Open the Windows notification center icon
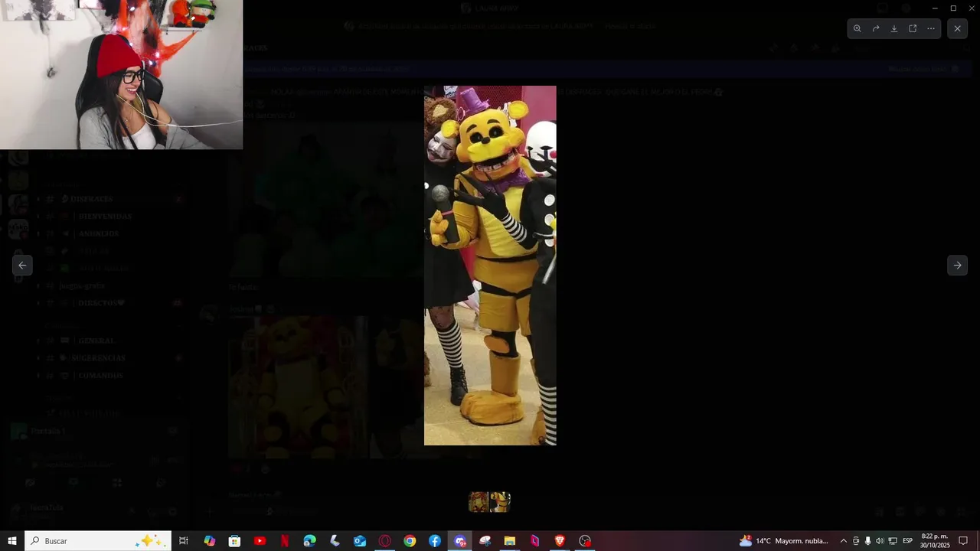 click(964, 541)
